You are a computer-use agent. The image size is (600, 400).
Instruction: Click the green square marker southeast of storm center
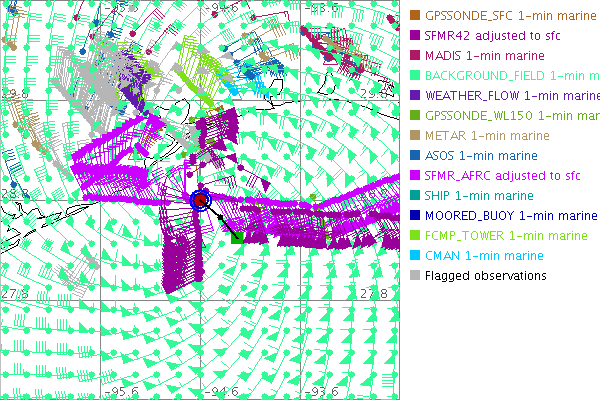(237, 237)
